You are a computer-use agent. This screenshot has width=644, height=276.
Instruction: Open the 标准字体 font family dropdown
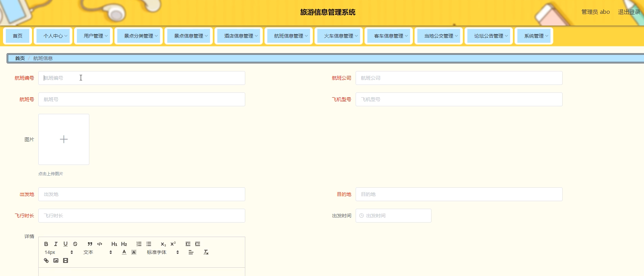click(x=163, y=252)
